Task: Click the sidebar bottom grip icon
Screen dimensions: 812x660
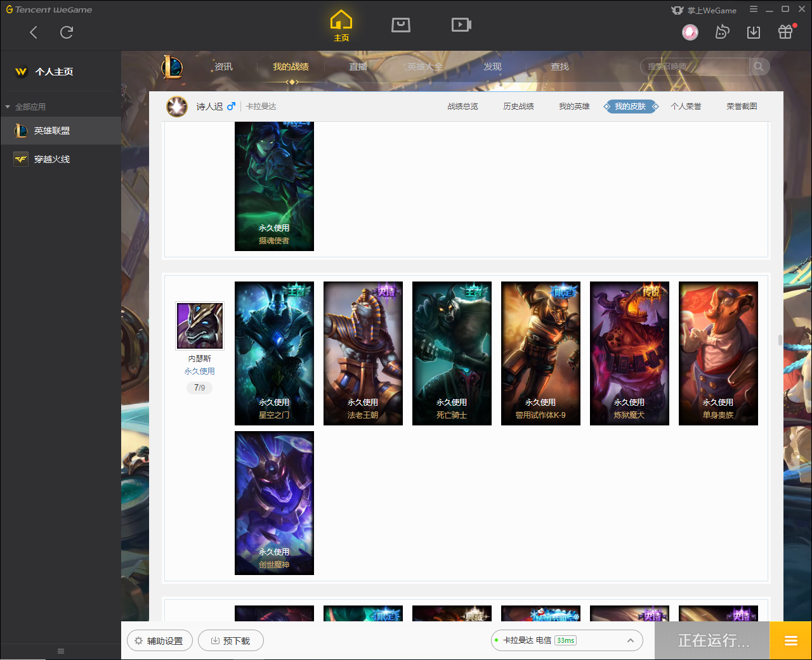Action: pos(61,651)
